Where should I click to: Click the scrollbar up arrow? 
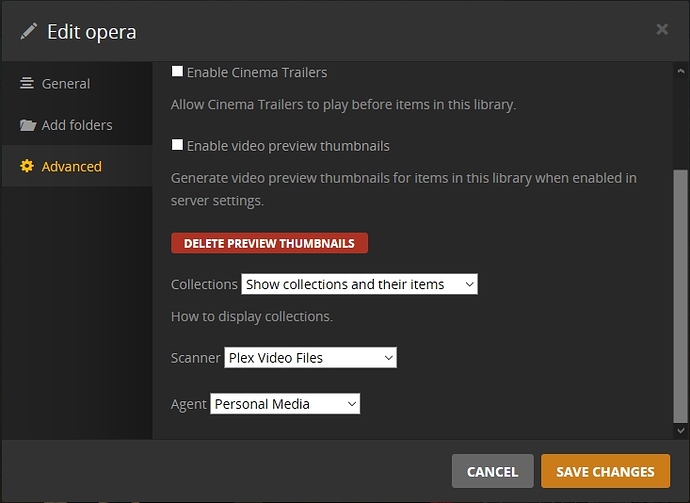(681, 71)
